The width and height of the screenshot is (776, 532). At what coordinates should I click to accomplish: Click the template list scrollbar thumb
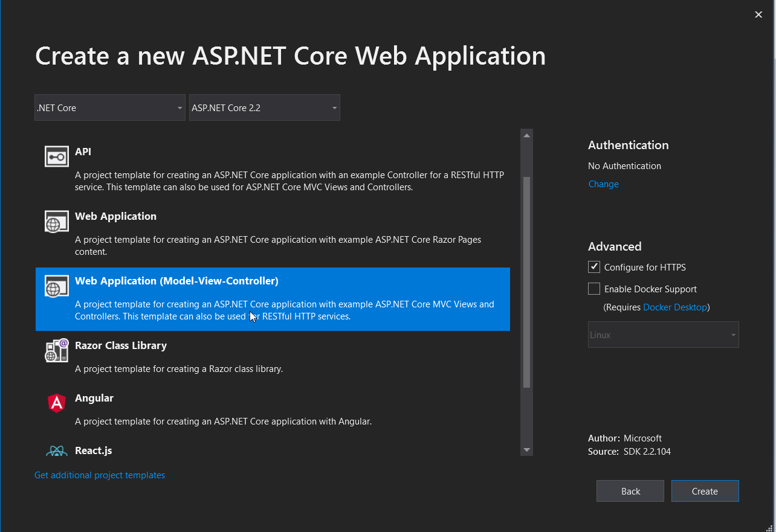(x=526, y=281)
